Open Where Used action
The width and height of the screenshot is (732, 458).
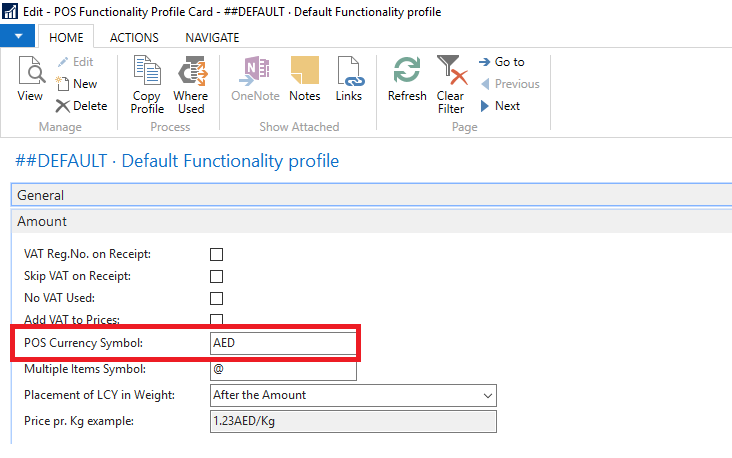pos(191,85)
